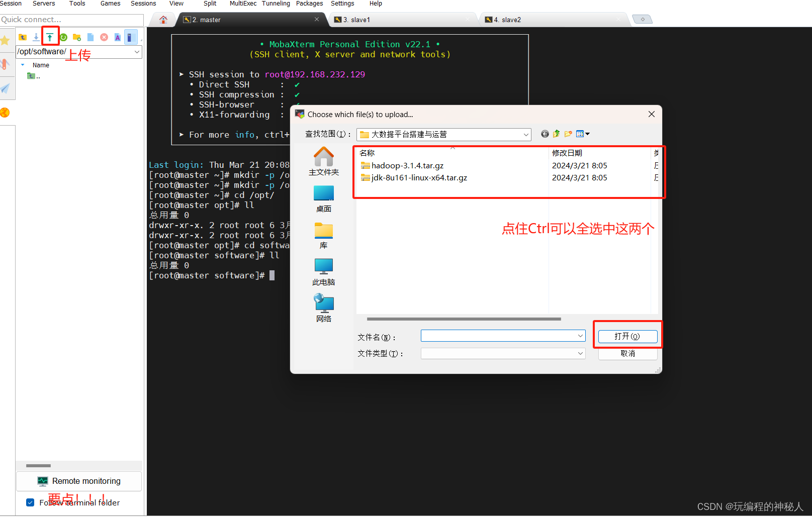Create a new remote file
The image size is (812, 517).
(91, 37)
